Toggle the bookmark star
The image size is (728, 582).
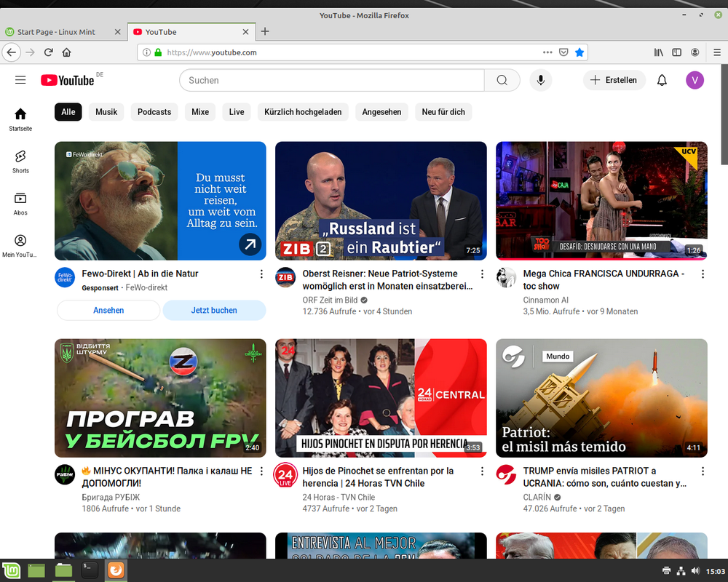tap(579, 52)
